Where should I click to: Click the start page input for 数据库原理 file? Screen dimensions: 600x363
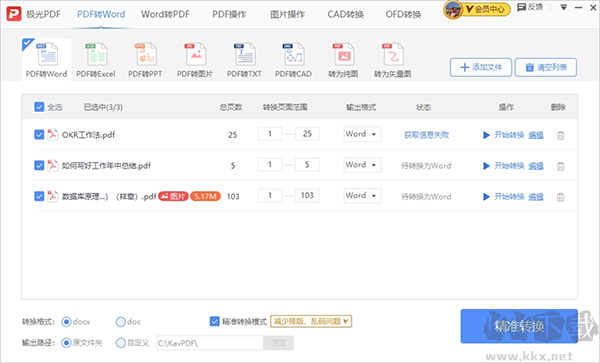[270, 195]
